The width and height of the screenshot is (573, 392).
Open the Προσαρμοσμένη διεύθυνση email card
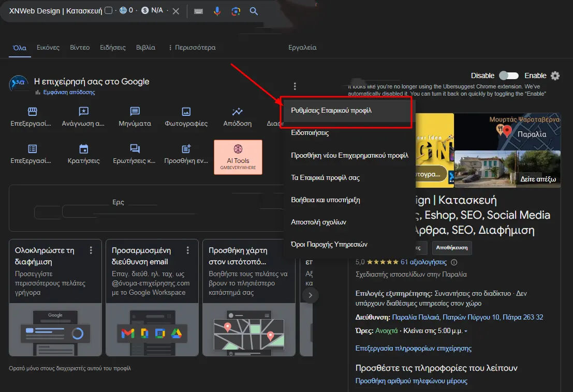[x=152, y=297]
